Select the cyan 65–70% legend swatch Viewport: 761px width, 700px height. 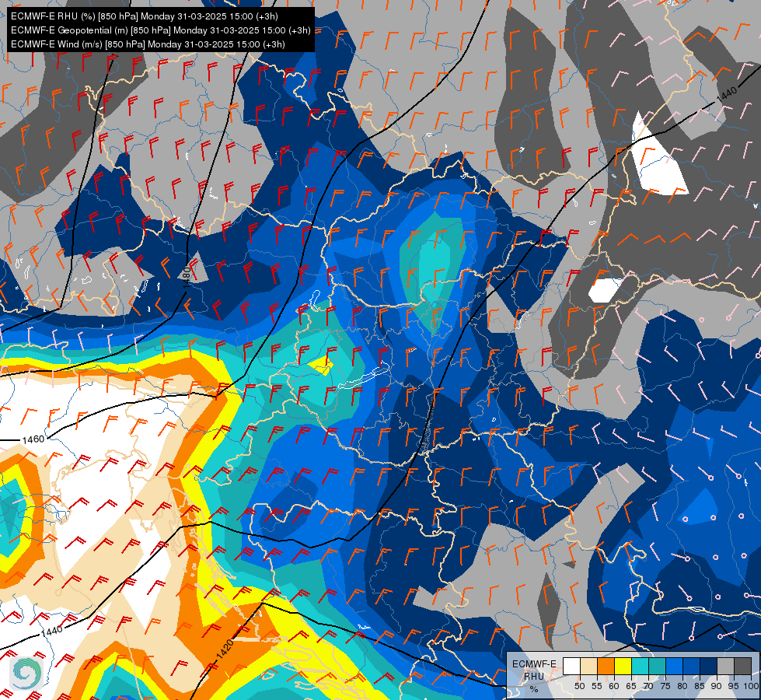click(x=640, y=666)
